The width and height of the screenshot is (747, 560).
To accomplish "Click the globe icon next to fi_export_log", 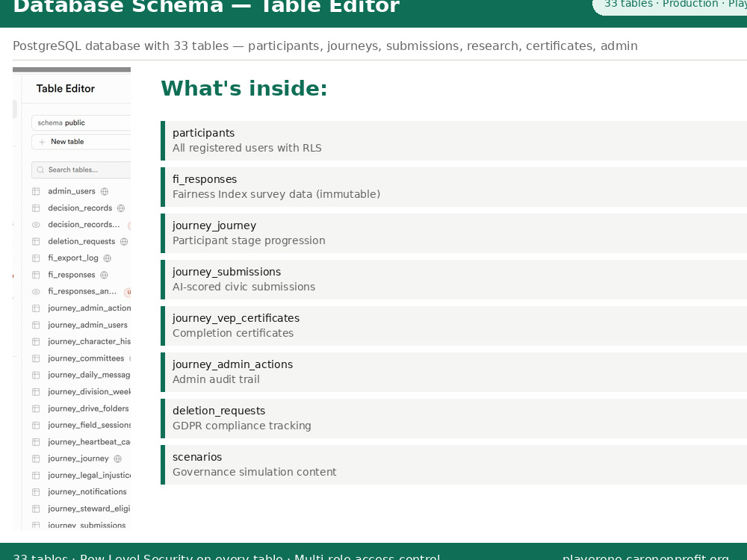I will [x=107, y=258].
